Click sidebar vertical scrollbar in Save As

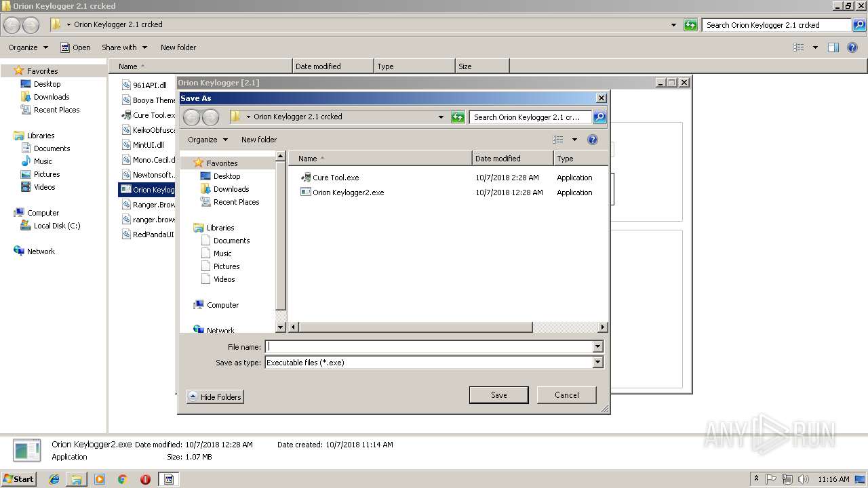[x=281, y=235]
